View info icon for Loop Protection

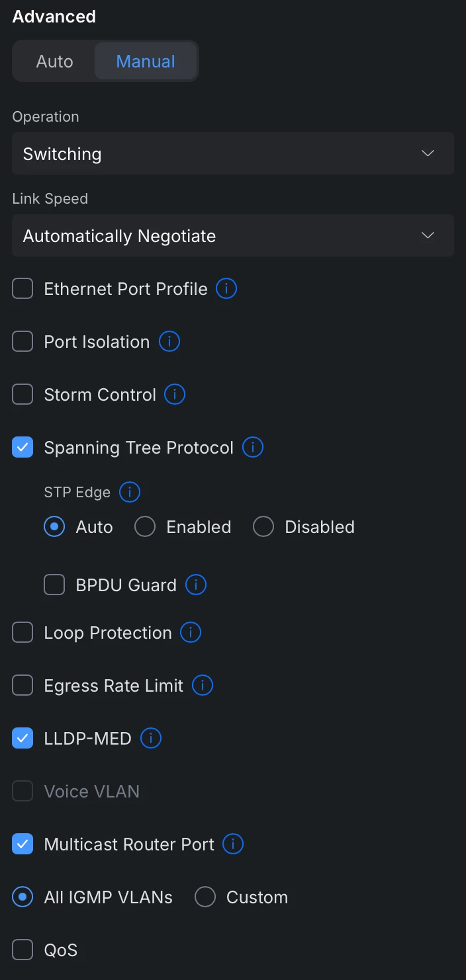(x=191, y=633)
